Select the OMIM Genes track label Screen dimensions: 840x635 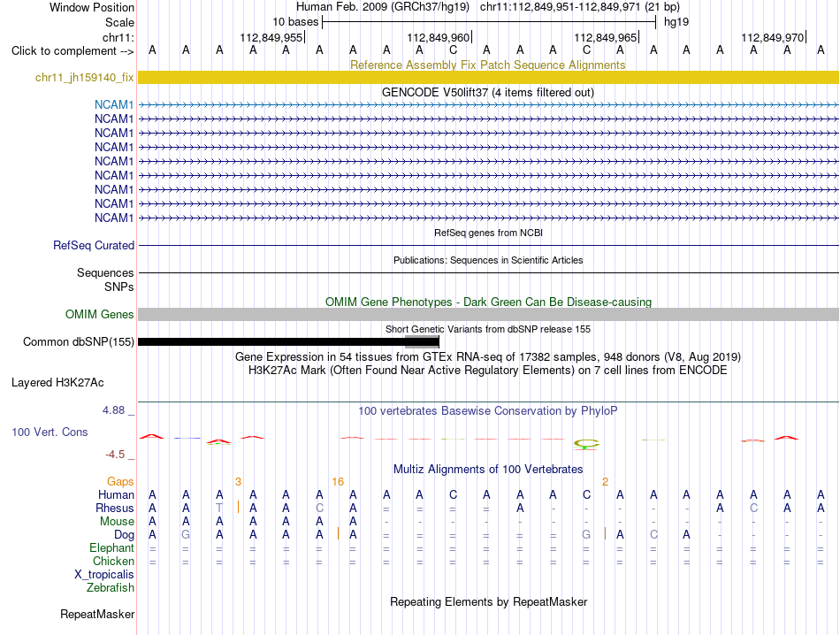(x=100, y=315)
